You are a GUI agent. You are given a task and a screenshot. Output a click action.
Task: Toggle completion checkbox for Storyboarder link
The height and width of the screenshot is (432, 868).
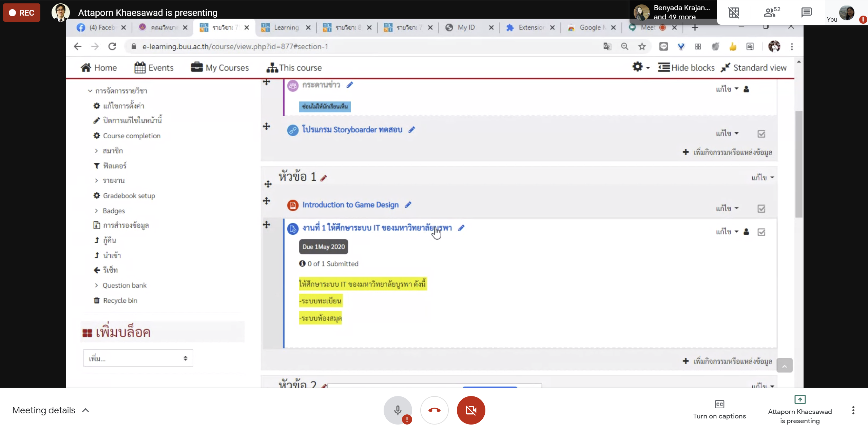click(x=761, y=134)
